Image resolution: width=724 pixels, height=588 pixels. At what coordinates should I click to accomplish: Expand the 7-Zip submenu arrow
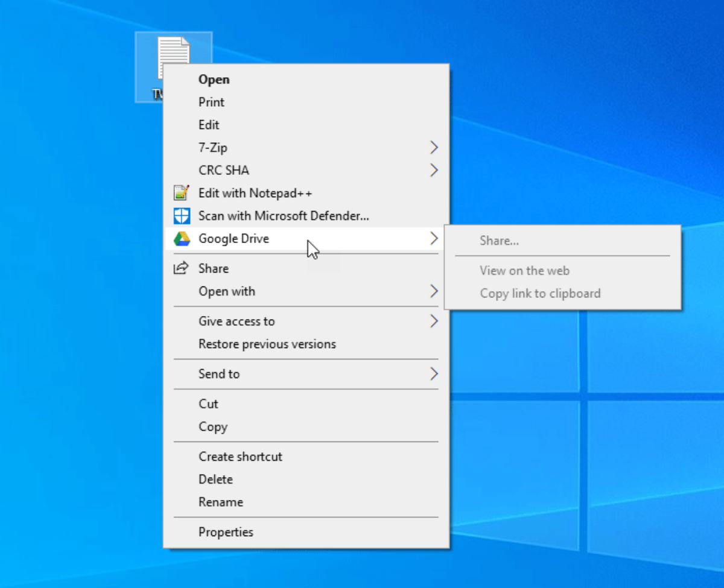point(434,147)
